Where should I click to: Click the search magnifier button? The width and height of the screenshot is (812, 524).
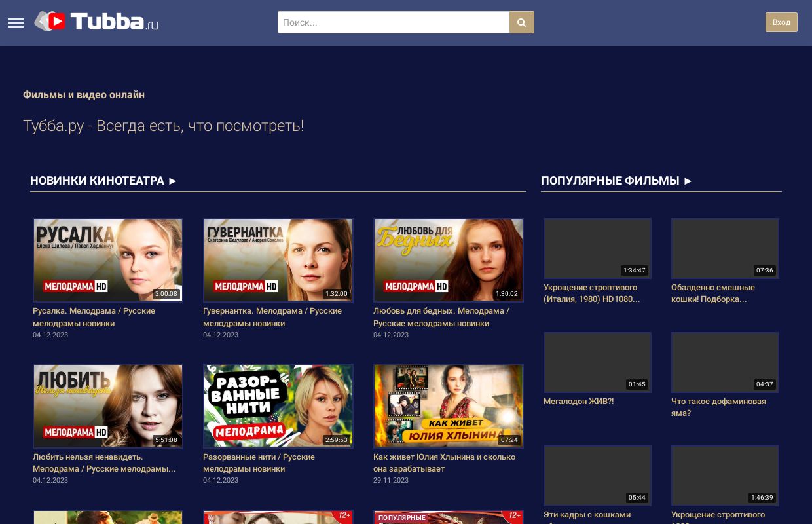pyautogui.click(x=522, y=22)
